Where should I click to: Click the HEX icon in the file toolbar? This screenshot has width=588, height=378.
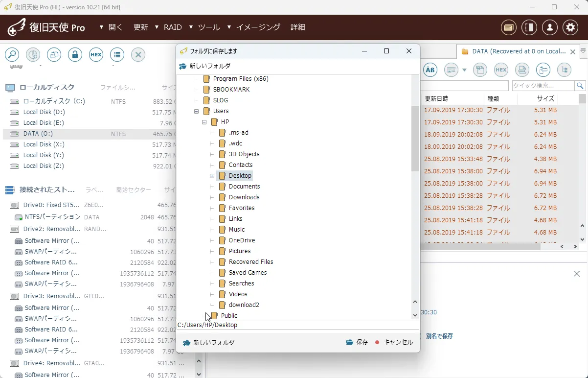501,70
